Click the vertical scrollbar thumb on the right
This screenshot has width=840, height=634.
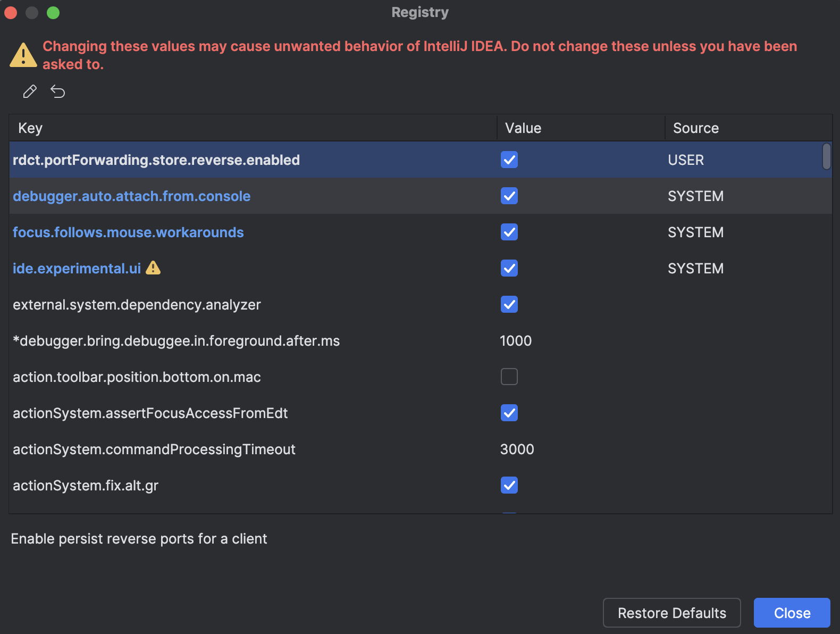(827, 158)
